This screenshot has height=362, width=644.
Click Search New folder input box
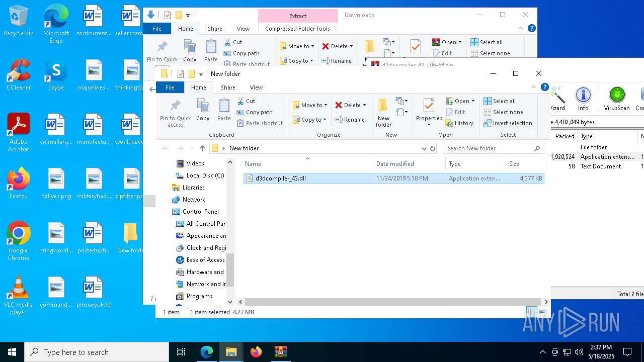click(x=493, y=148)
